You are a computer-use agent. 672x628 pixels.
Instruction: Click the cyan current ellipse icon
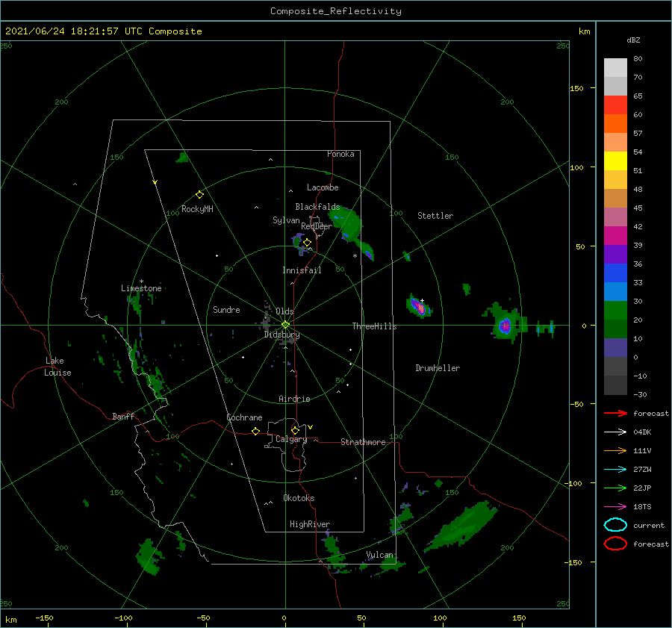pyautogui.click(x=615, y=525)
